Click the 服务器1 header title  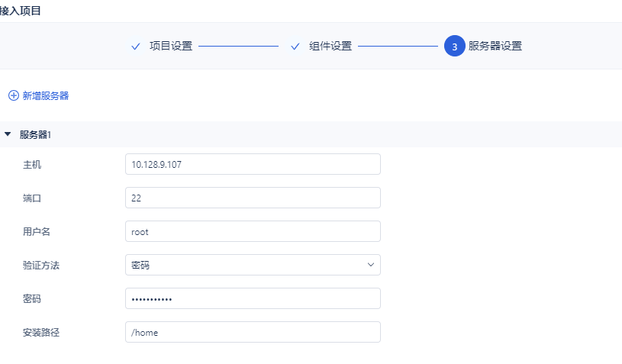(35, 135)
